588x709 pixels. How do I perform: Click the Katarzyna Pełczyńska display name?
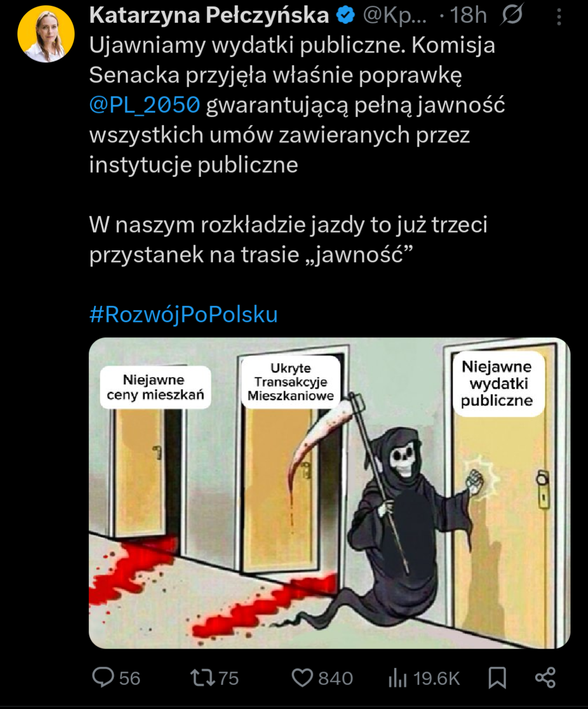[209, 15]
